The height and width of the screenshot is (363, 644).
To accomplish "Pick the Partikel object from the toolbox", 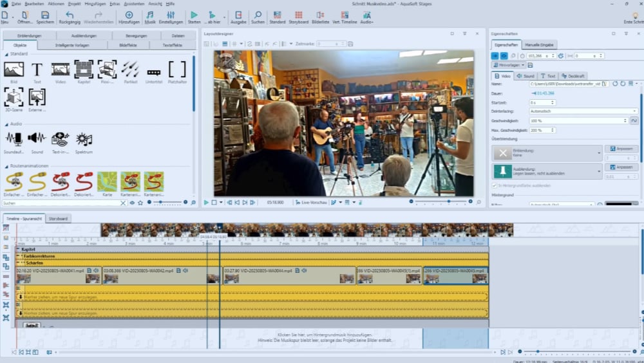I will [130, 70].
